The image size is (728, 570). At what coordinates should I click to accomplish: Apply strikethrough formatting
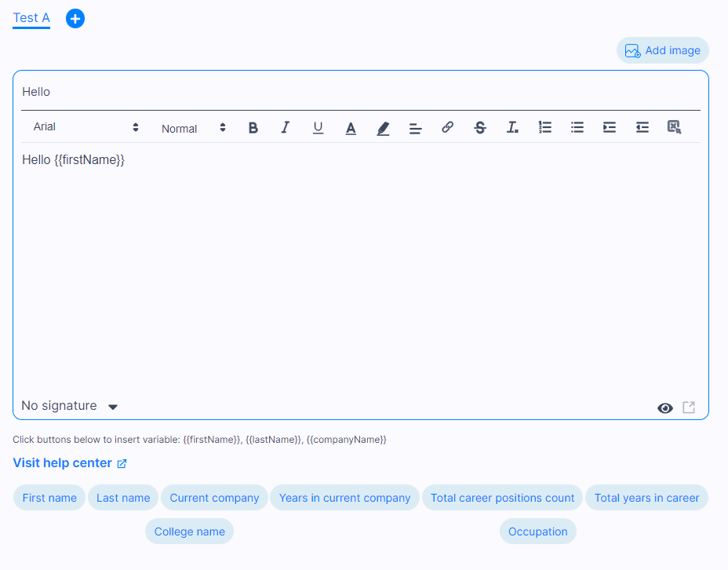(480, 127)
